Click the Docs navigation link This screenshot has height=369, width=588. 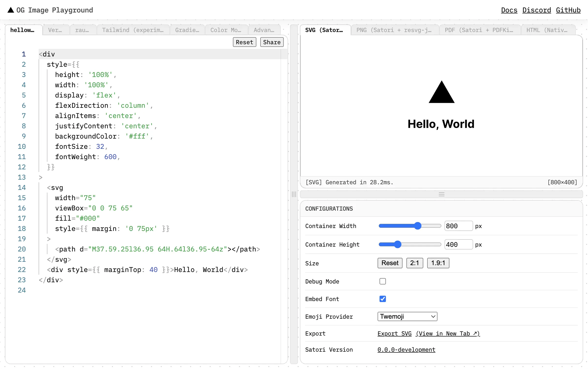coord(509,9)
